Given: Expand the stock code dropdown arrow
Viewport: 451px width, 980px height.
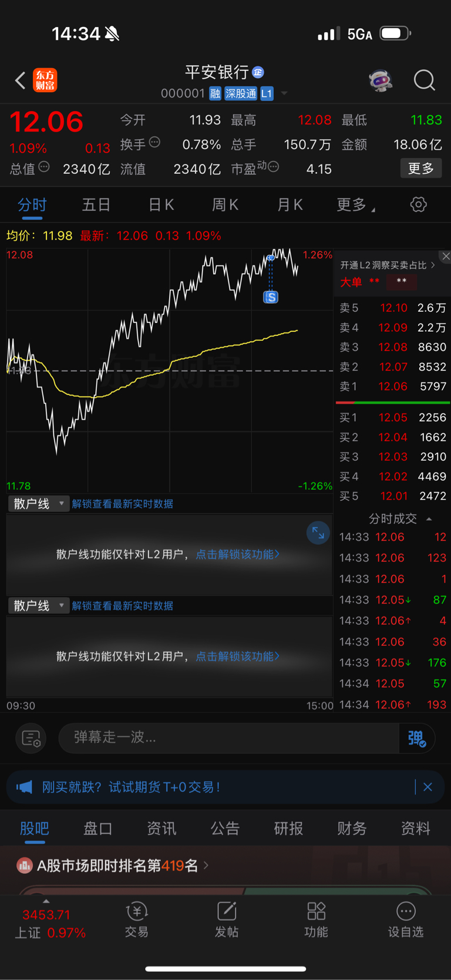Looking at the screenshot, I should click(x=284, y=93).
